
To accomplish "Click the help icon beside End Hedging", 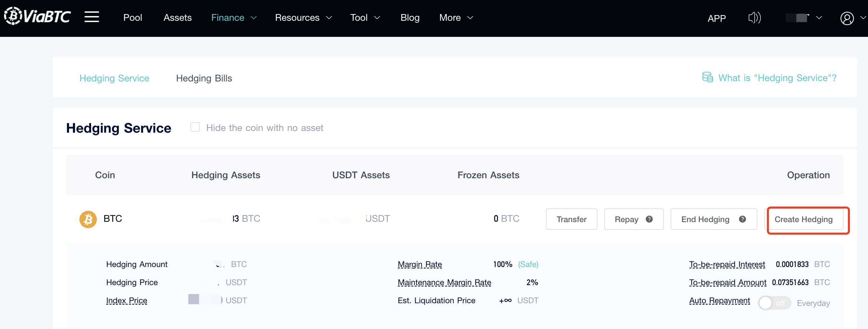I will click(742, 219).
